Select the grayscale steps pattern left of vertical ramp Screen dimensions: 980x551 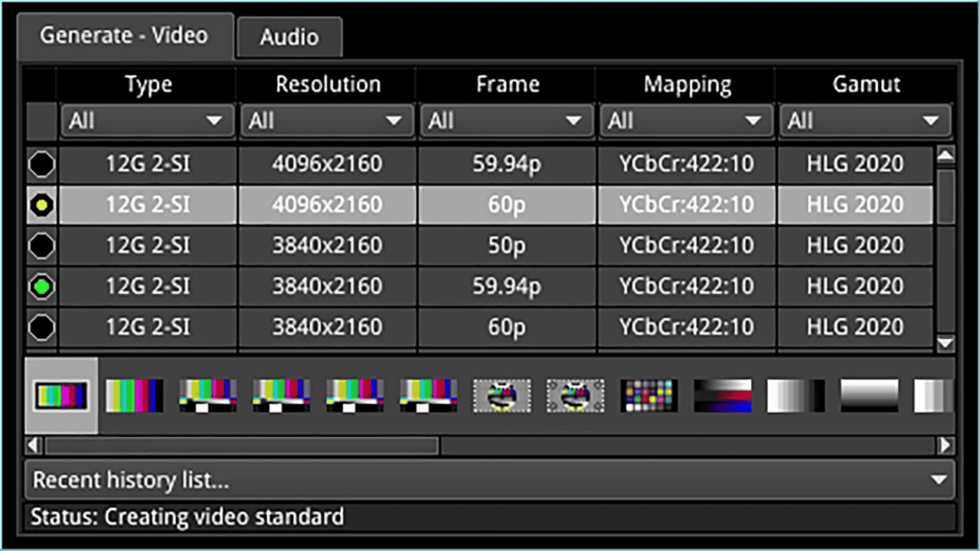(795, 396)
